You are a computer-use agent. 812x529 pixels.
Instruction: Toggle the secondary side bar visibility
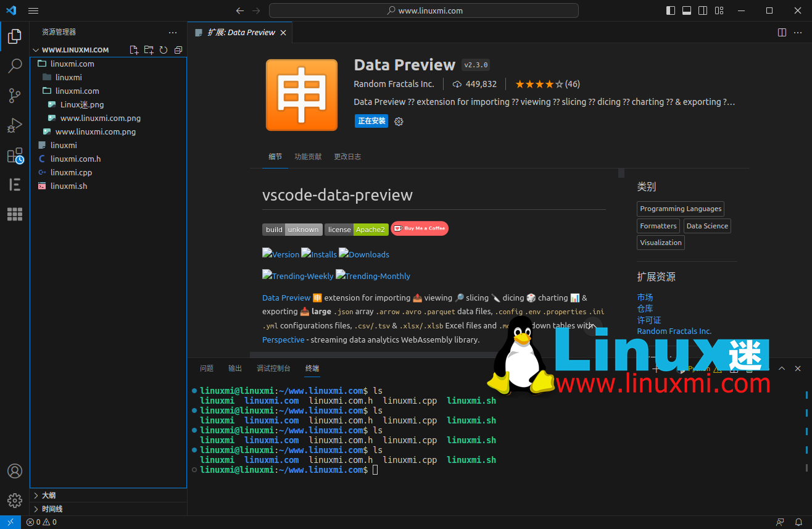[703, 10]
